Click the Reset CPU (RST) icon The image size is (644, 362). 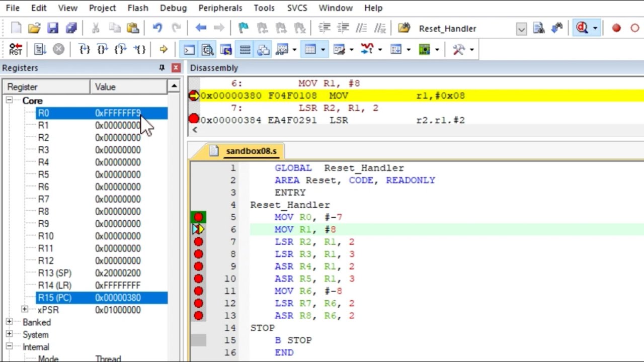coord(16,49)
